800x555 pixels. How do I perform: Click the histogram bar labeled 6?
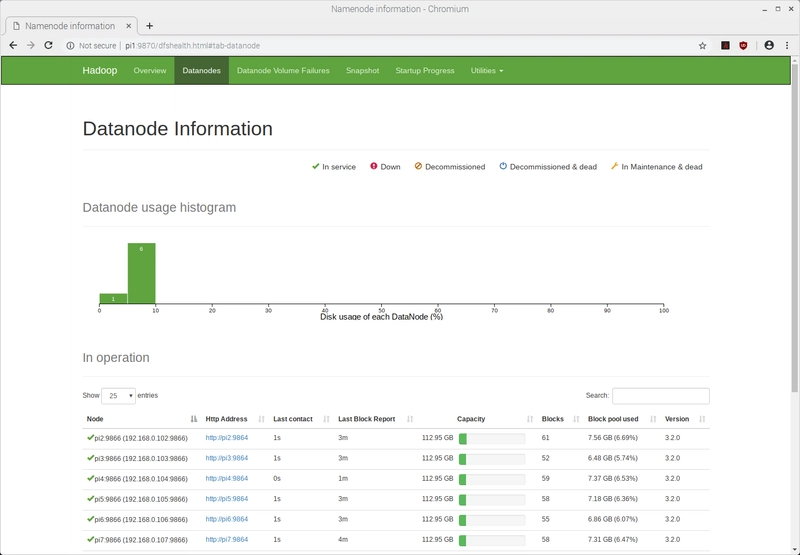141,273
